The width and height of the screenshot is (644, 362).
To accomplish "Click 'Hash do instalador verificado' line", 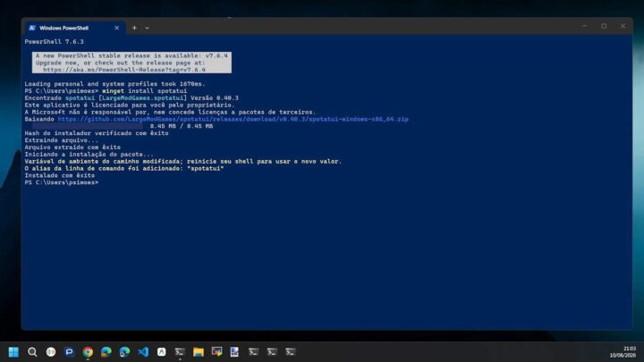I will 97,133.
